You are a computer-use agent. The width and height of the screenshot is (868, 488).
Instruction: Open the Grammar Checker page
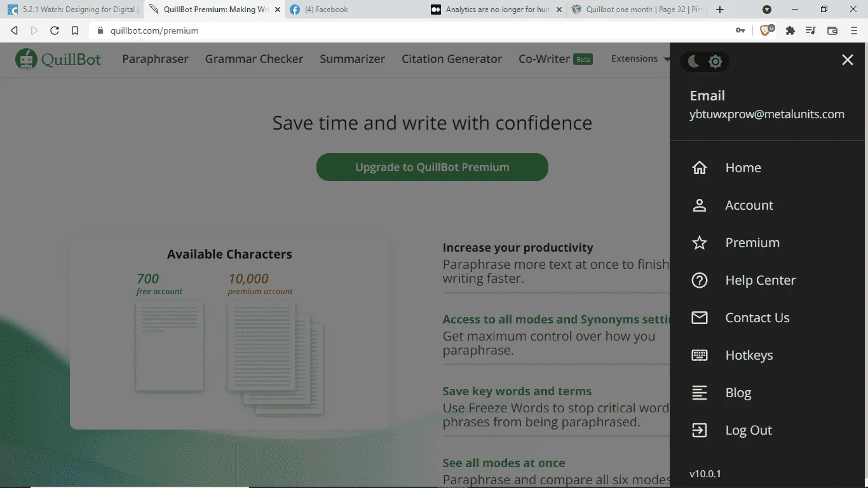tap(254, 59)
